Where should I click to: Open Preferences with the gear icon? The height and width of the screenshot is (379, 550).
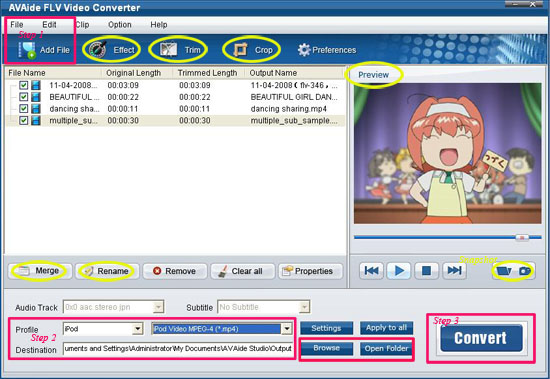(x=304, y=50)
